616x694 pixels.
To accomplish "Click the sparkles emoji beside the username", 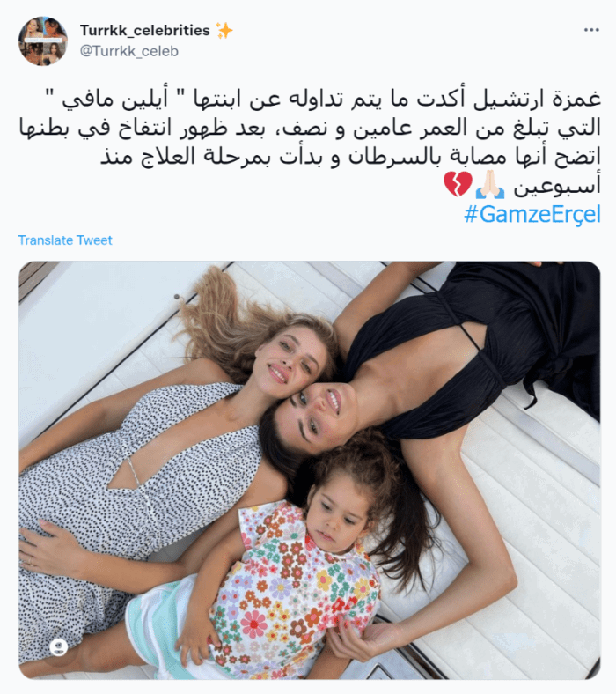I will tap(224, 31).
